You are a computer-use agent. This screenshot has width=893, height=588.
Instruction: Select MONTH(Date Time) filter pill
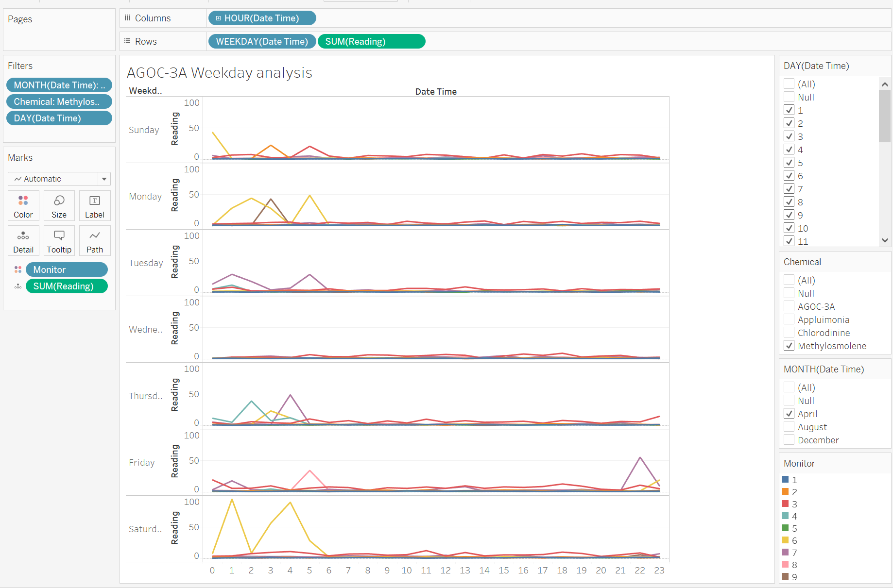[59, 85]
